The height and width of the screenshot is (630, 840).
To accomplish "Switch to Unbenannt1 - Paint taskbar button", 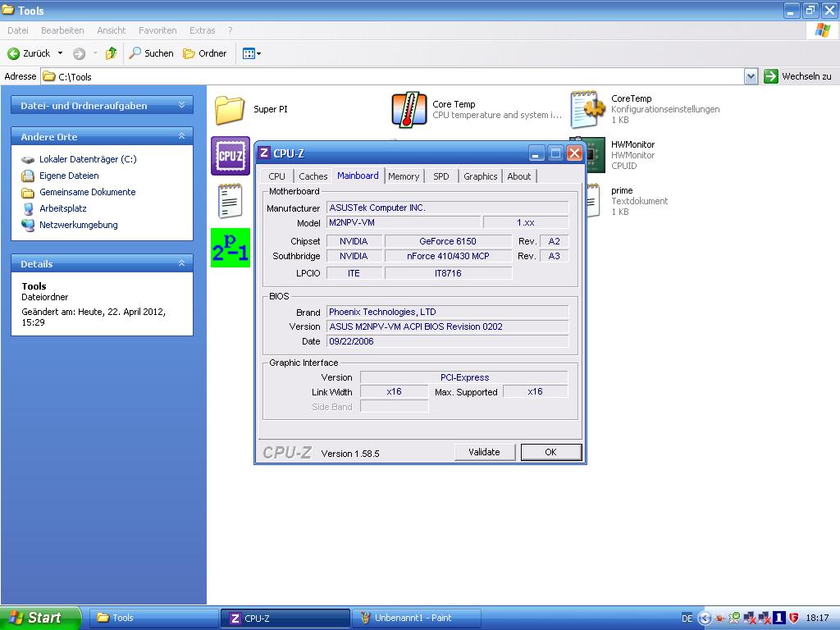I will click(416, 619).
